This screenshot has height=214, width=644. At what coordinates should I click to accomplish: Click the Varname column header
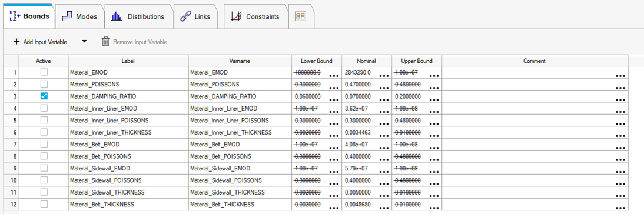tap(240, 61)
